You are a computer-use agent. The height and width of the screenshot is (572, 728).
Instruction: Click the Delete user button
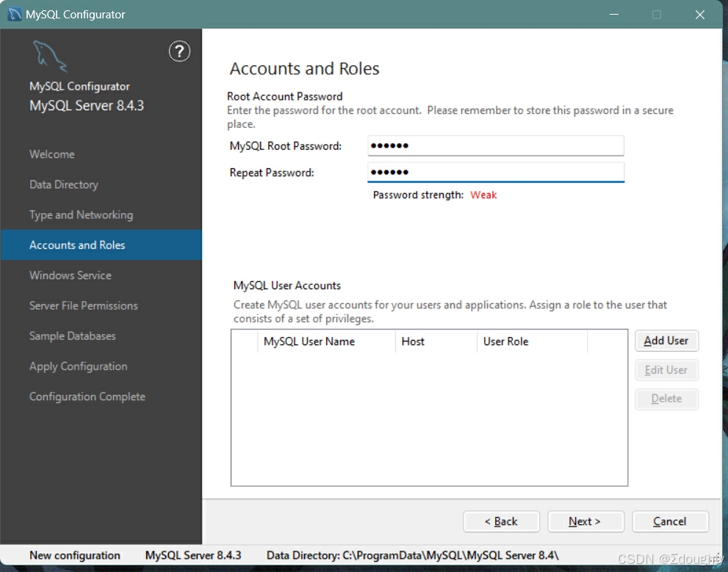(666, 399)
